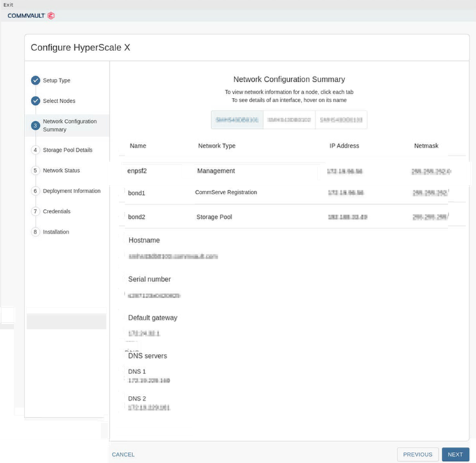Click the Commvault logo icon
Screen dimensions: 476x463
point(50,15)
